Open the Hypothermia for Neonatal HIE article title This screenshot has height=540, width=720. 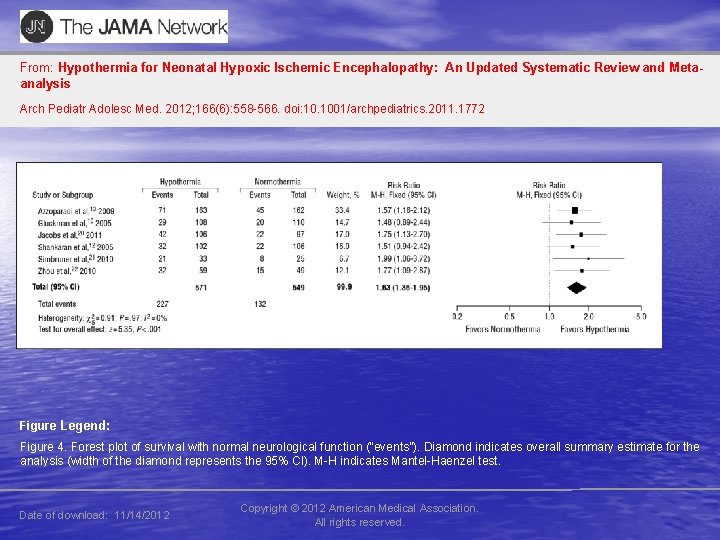click(361, 75)
